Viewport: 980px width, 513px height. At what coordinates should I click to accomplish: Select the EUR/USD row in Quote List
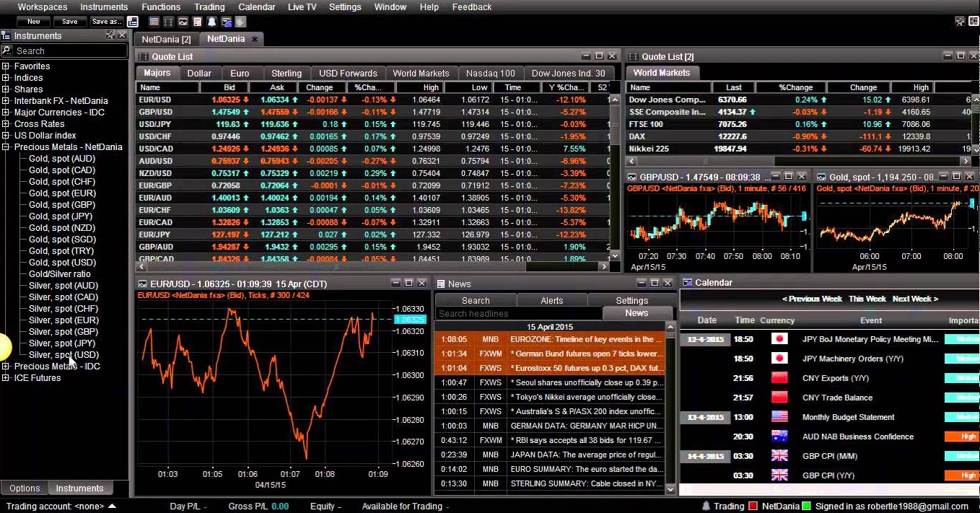[372, 100]
